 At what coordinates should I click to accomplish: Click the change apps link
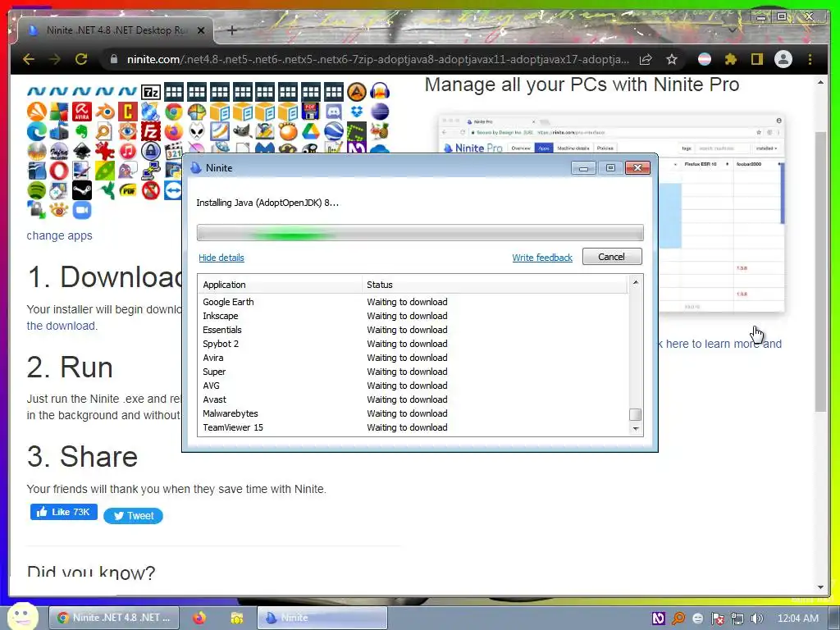click(x=59, y=235)
